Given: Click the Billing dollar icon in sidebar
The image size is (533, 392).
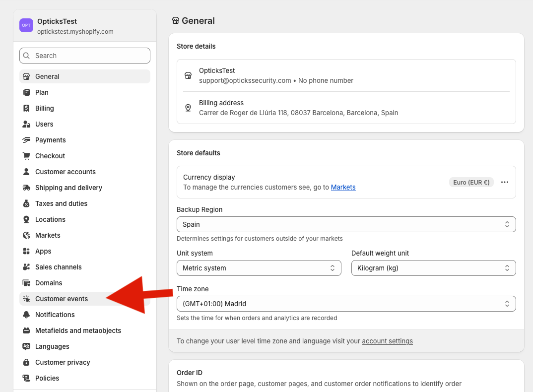Looking at the screenshot, I should 26,108.
